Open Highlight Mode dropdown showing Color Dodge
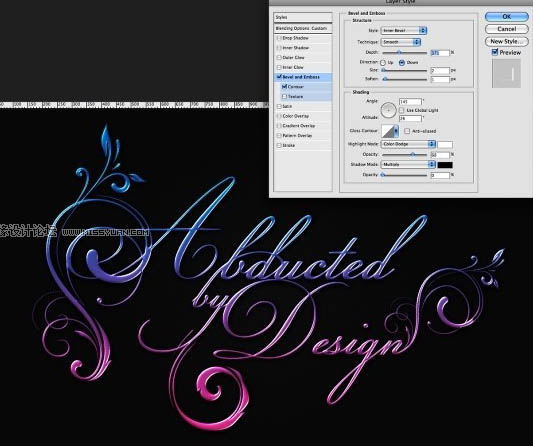This screenshot has width=533, height=446. [x=408, y=144]
